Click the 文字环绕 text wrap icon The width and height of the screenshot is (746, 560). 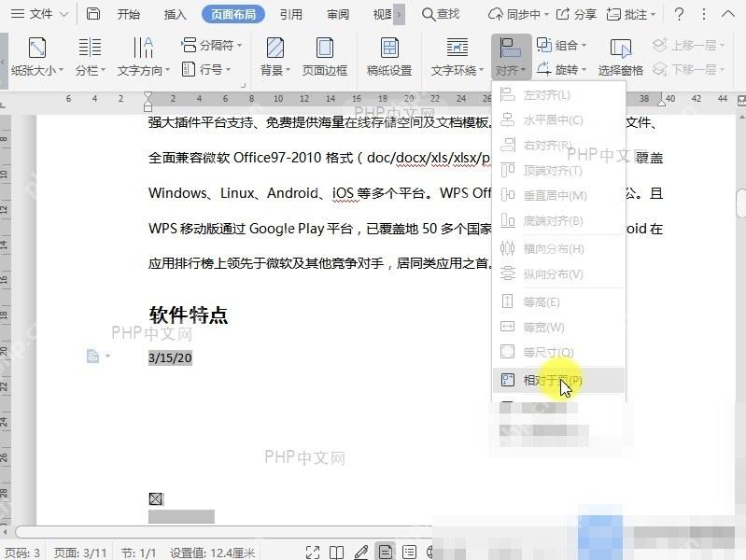coord(457,48)
